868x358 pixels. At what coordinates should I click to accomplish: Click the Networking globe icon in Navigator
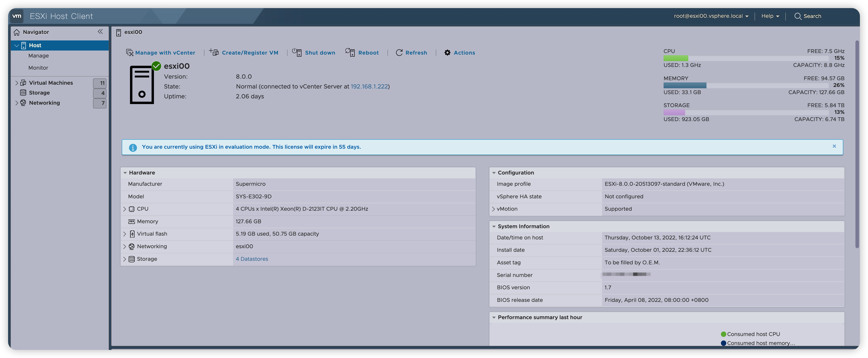(23, 103)
